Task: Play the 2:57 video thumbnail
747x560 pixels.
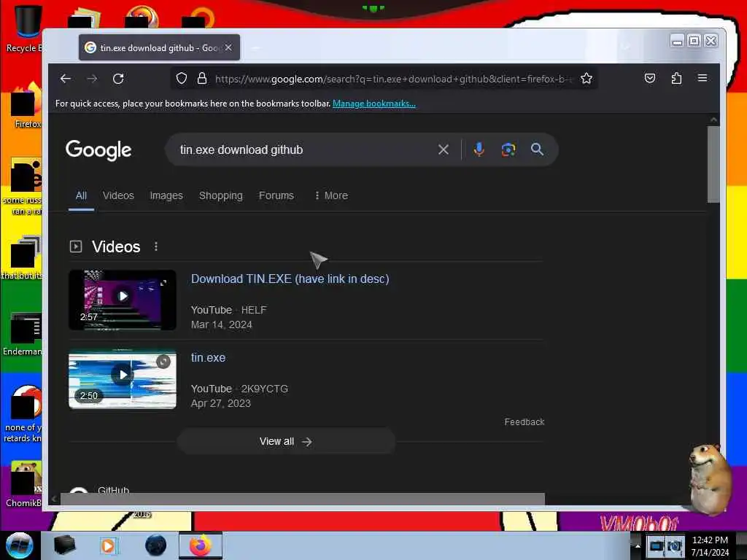Action: tap(123, 300)
